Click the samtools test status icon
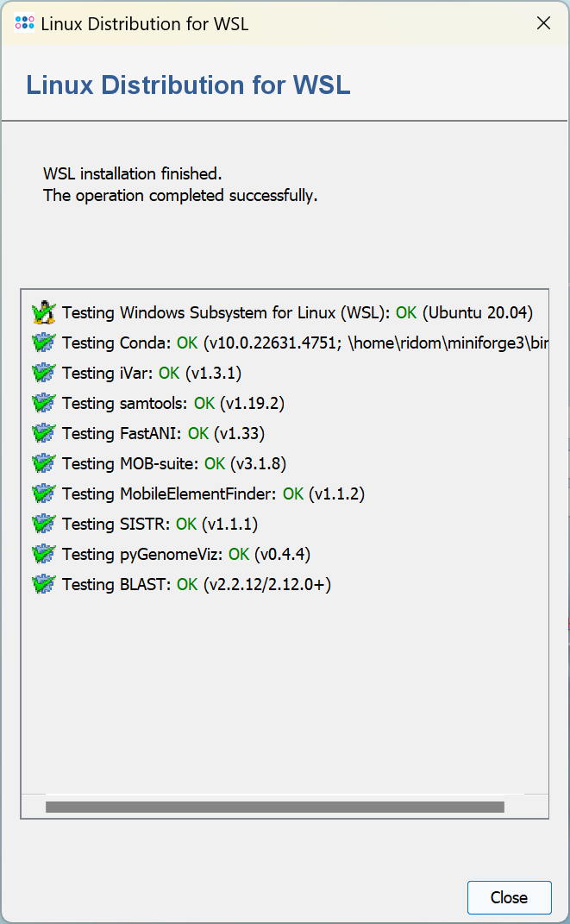This screenshot has width=570, height=924. point(43,403)
